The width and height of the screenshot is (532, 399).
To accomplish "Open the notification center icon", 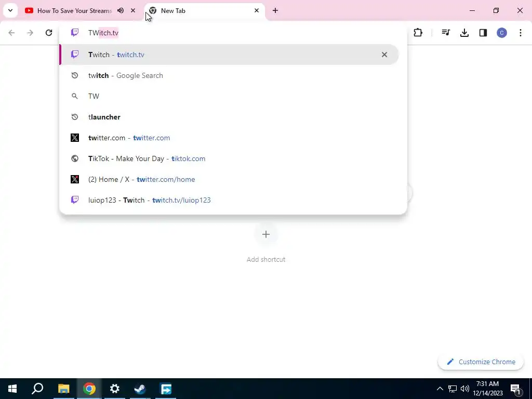I will pos(515,389).
